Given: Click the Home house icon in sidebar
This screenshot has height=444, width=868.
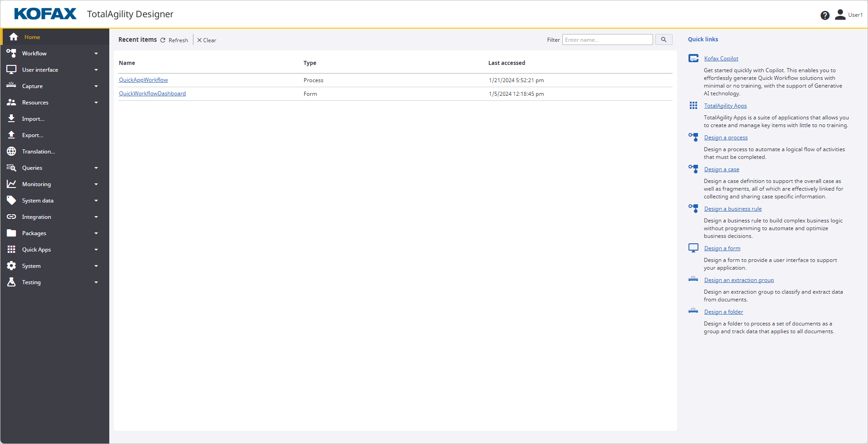Looking at the screenshot, I should pyautogui.click(x=14, y=37).
